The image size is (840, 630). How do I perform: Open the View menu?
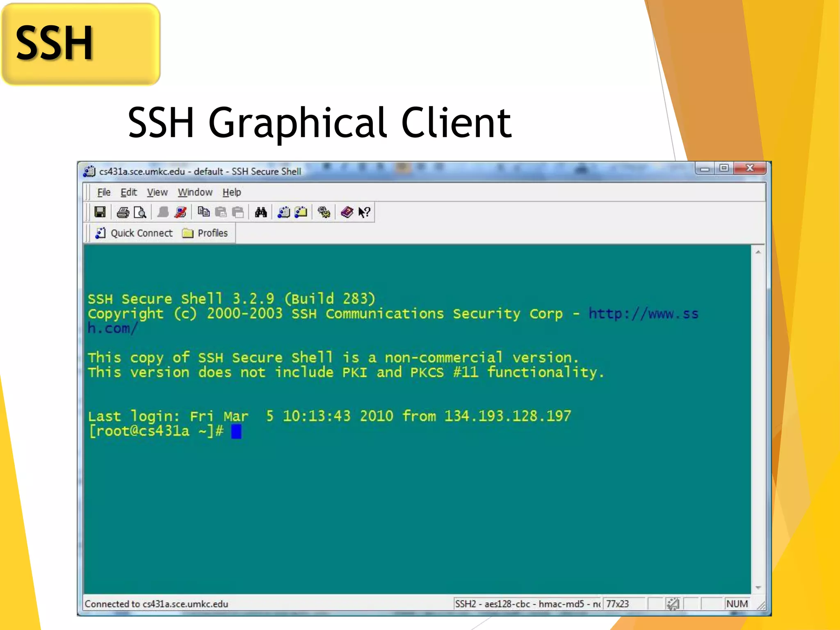[x=157, y=192]
